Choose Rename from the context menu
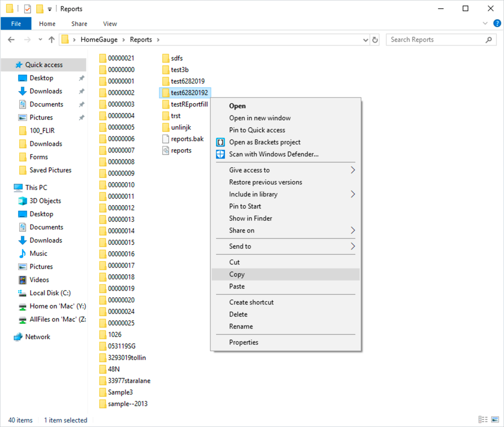The height and width of the screenshot is (427, 504). pos(285,326)
